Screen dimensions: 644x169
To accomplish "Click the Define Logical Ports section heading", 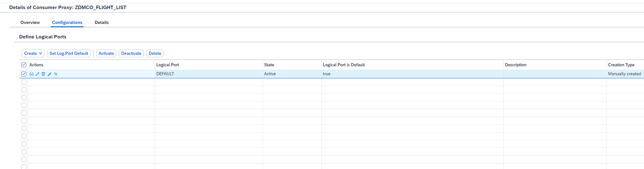I will pyautogui.click(x=42, y=37).
